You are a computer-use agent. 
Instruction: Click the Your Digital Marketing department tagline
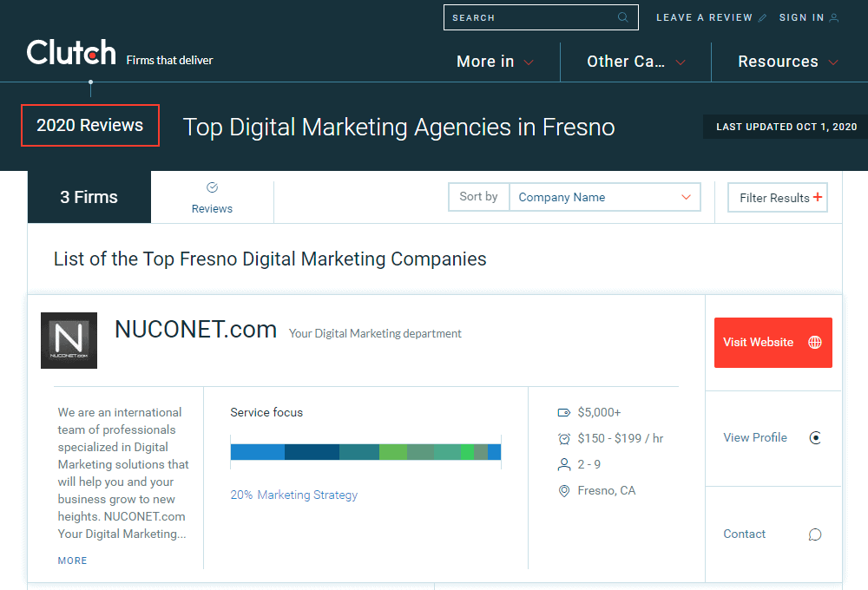375,334
